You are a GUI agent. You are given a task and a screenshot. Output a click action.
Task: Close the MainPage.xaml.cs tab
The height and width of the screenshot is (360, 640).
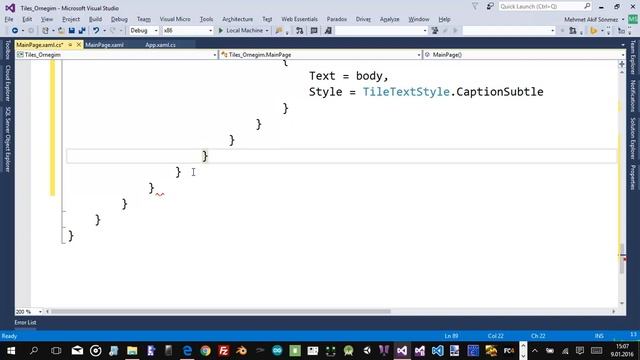tap(79, 45)
